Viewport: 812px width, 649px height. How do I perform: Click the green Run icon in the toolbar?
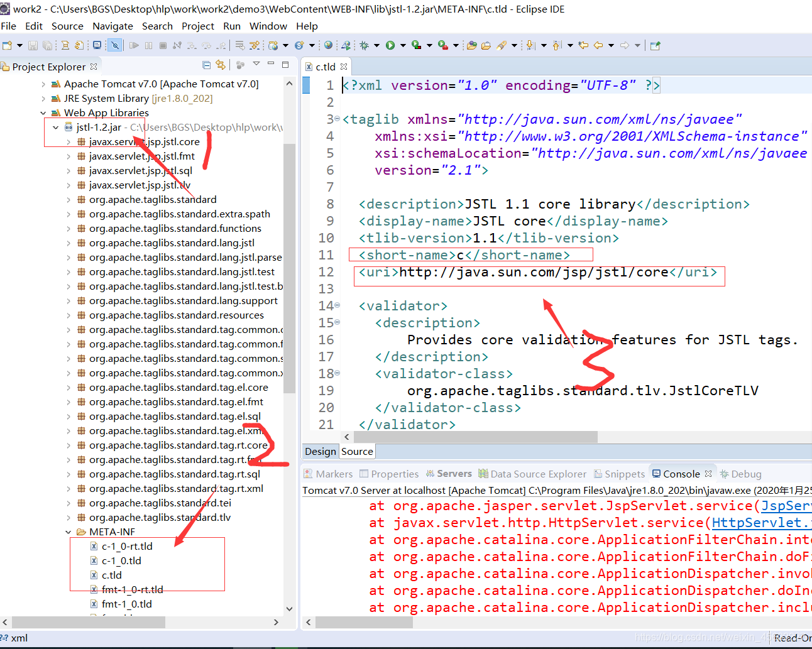390,45
